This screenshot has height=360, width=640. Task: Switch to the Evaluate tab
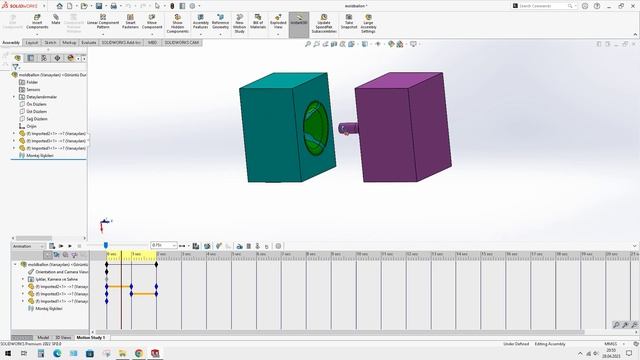click(x=89, y=42)
